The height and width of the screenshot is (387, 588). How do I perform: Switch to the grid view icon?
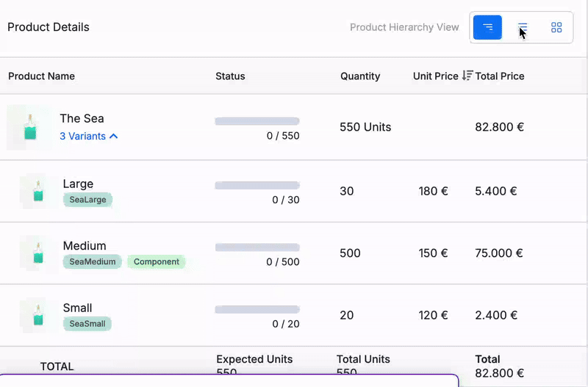556,27
